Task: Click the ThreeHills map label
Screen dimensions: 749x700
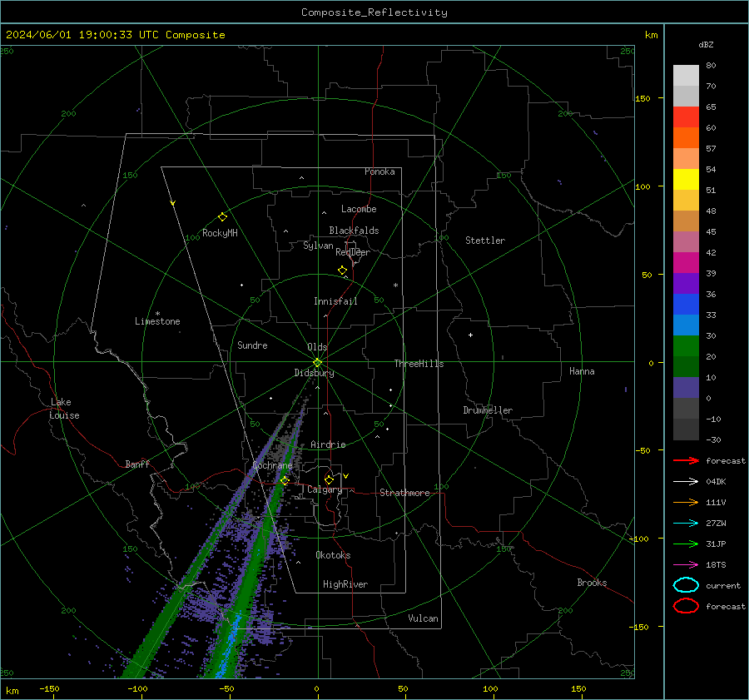Action: [419, 364]
